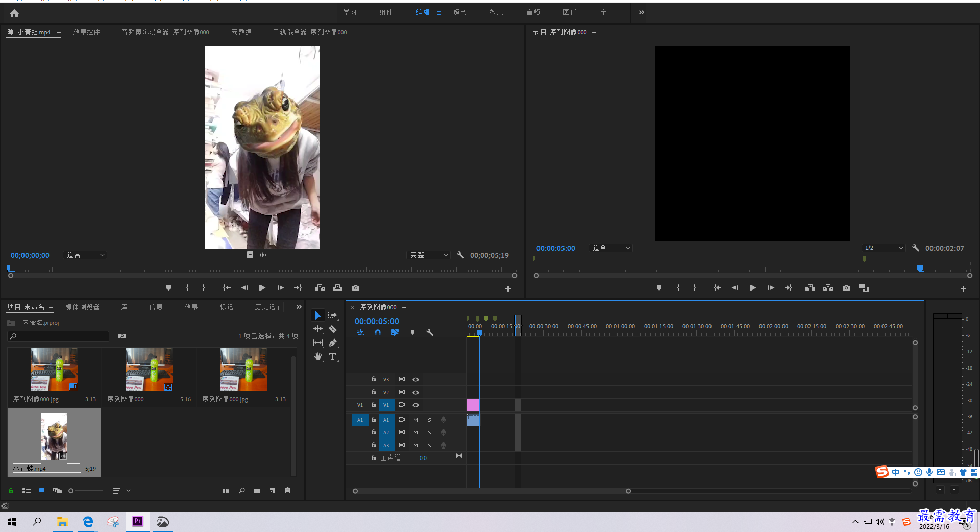
Task: Select the Type tool
Action: point(333,357)
